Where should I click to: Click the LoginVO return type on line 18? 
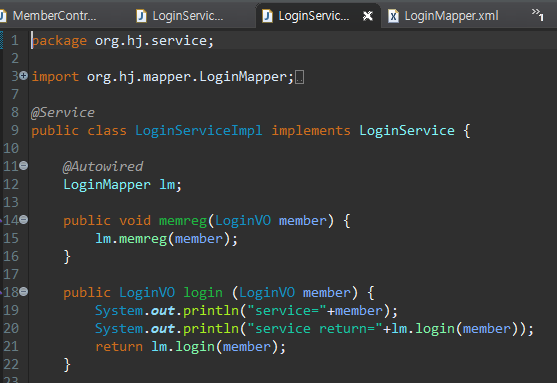147,293
